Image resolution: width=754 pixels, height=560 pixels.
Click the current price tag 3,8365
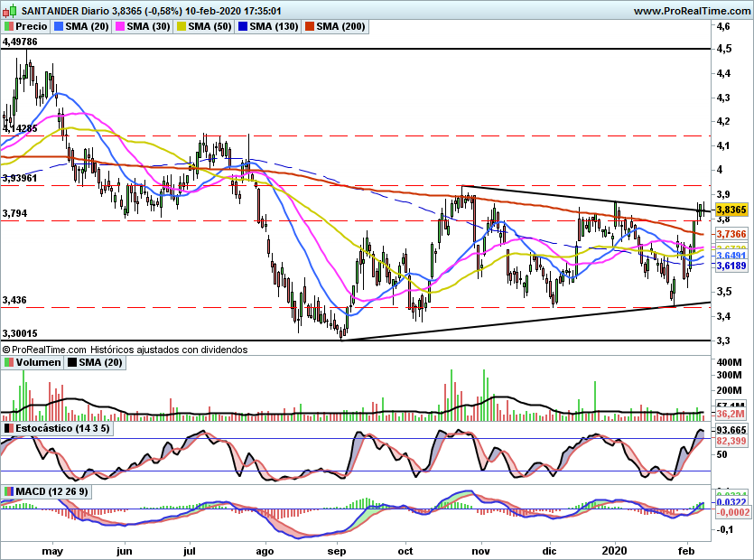731,210
